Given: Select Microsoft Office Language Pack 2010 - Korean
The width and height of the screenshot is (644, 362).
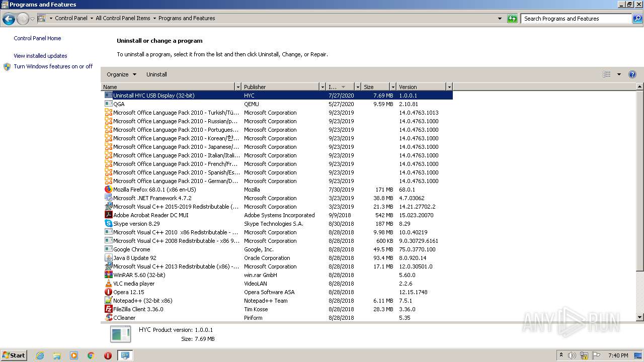Looking at the screenshot, I should [277, 138].
